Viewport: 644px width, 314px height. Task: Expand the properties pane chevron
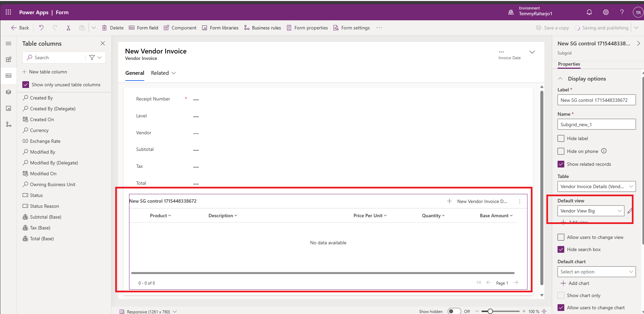pyautogui.click(x=638, y=43)
